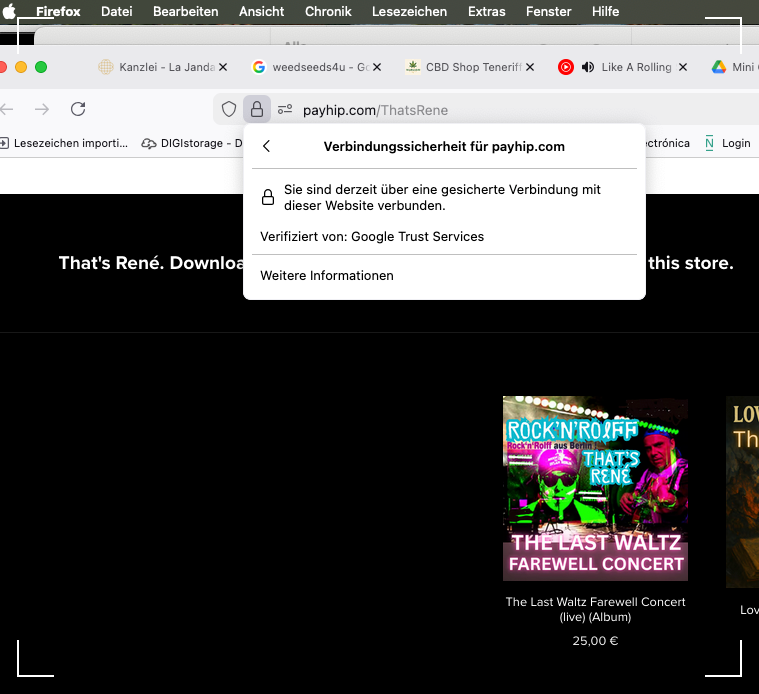
Task: Click the lock site-information icon in the address bar
Action: pyautogui.click(x=257, y=109)
